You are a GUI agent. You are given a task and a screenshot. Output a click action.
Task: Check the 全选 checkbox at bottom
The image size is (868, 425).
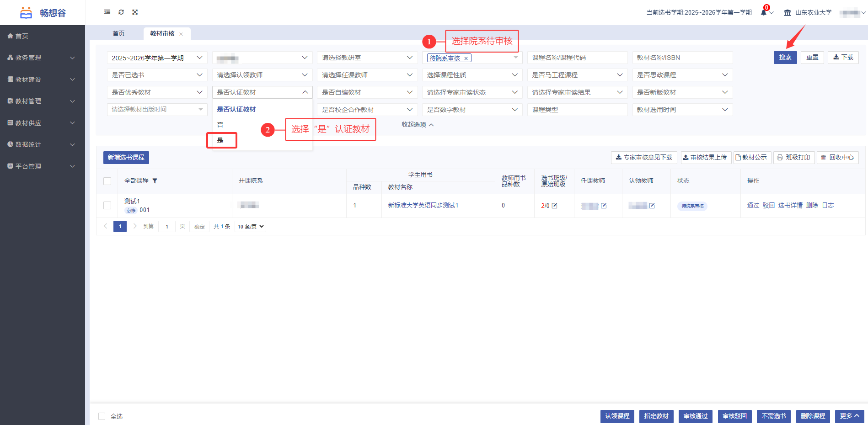point(102,416)
